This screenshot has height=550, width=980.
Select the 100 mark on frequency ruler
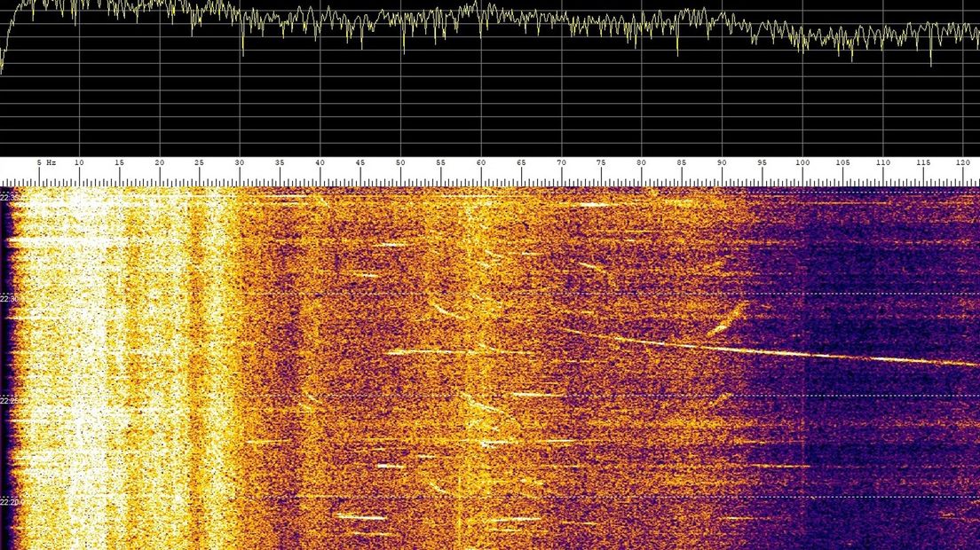tap(802, 163)
